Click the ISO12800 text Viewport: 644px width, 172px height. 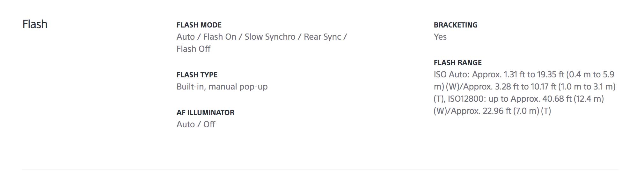point(465,99)
